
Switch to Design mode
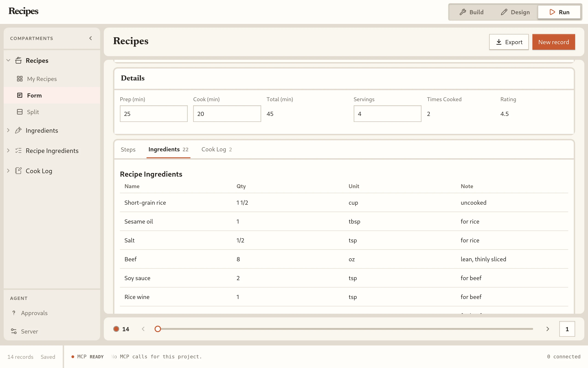click(x=515, y=12)
